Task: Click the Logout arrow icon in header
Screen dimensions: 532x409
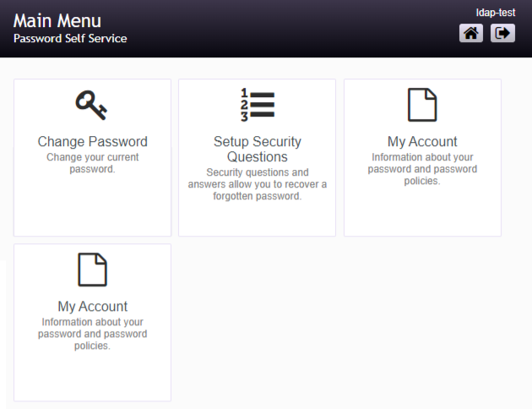Action: [x=502, y=33]
